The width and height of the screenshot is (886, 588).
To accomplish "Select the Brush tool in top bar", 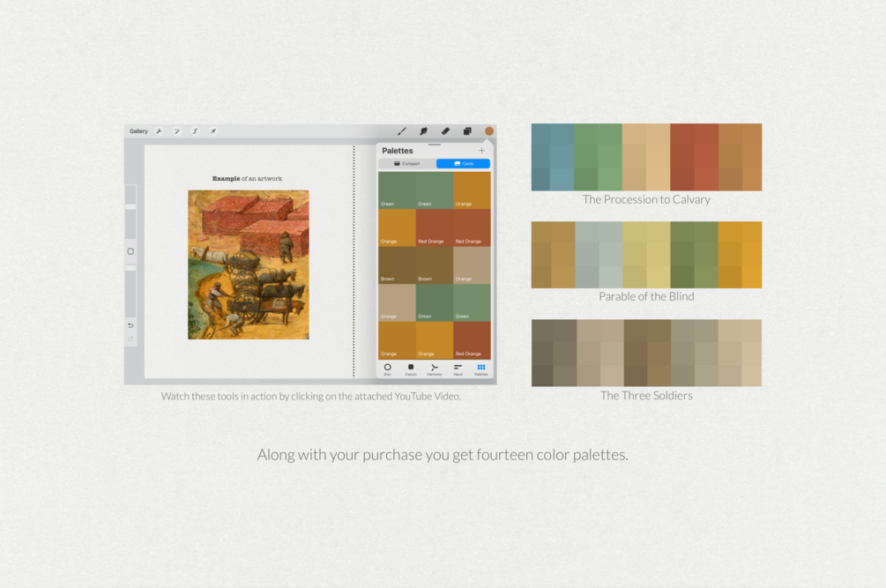I will coord(402,131).
